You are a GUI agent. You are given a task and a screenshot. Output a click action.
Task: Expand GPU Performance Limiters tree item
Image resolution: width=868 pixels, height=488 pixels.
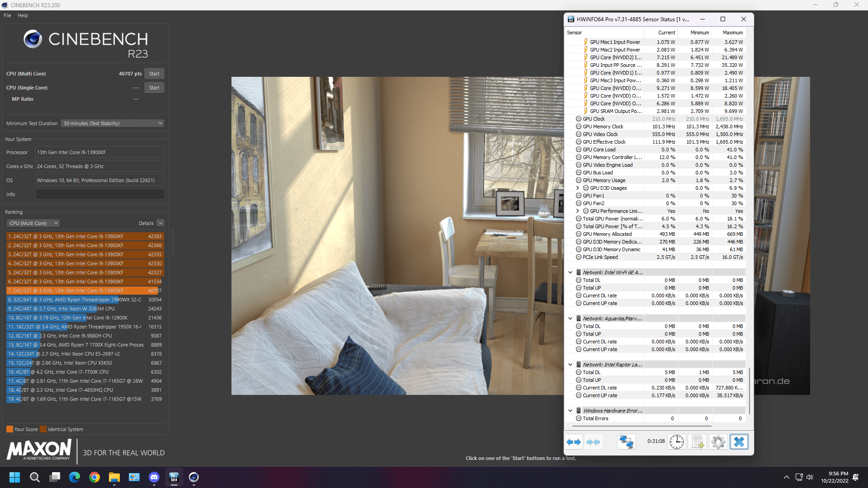(x=578, y=211)
